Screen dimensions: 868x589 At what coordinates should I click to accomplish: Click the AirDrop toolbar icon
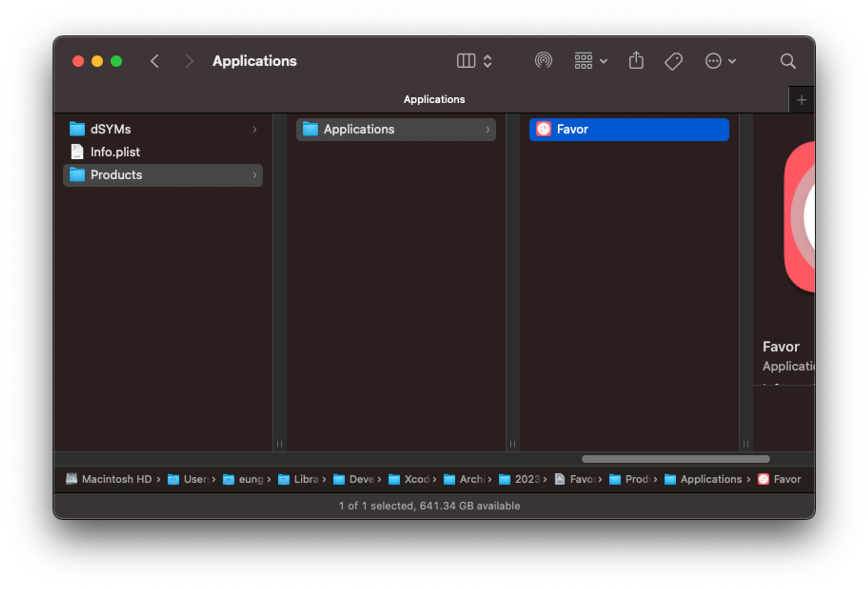[543, 61]
